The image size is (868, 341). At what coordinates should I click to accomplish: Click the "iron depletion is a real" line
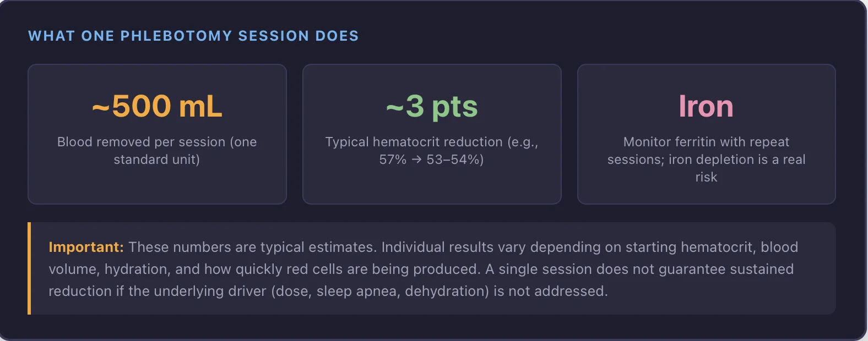[737, 159]
